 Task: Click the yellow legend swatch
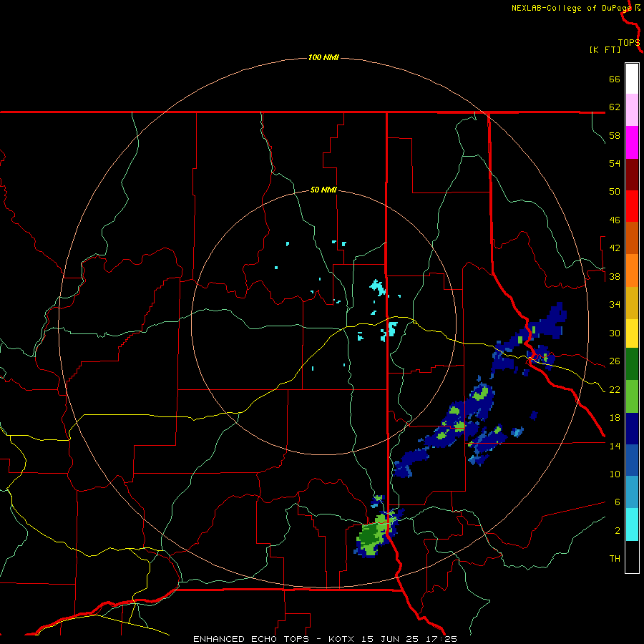pos(632,333)
